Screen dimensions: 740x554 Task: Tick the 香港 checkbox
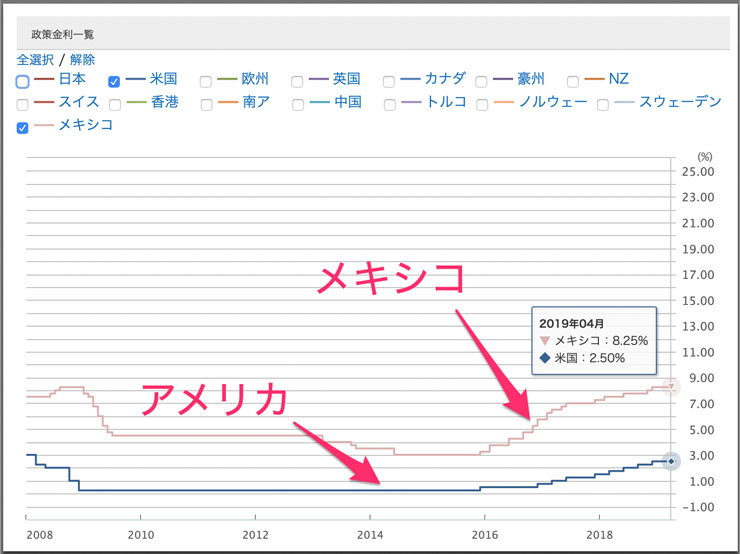pyautogui.click(x=115, y=105)
